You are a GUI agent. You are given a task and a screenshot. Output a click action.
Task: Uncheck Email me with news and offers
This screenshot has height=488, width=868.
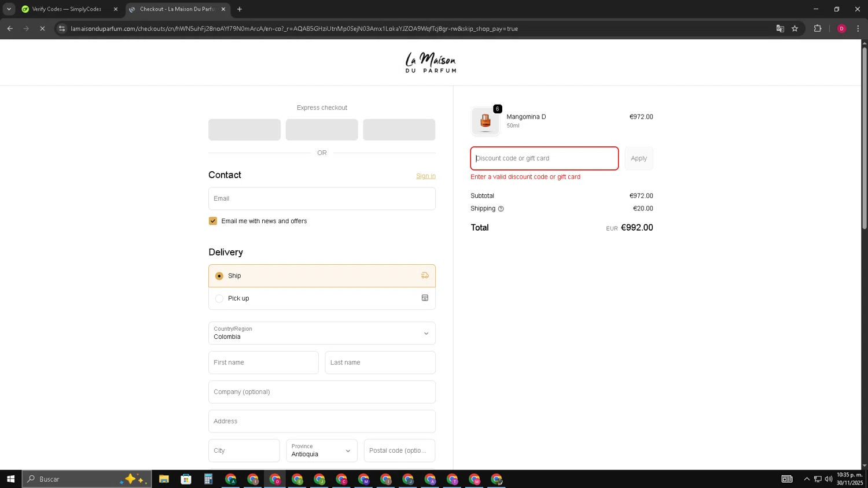click(x=213, y=221)
